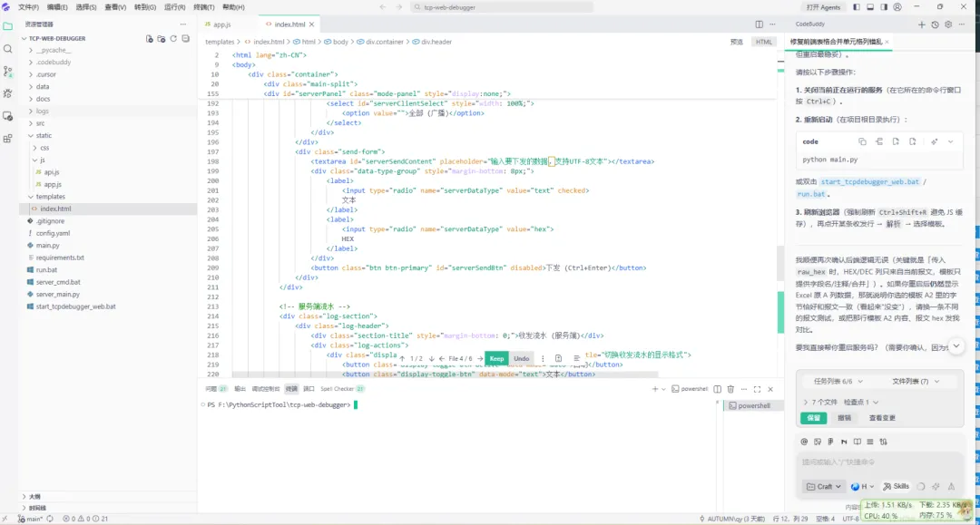Collapse the static folder
The image size is (980, 525).
(44, 135)
